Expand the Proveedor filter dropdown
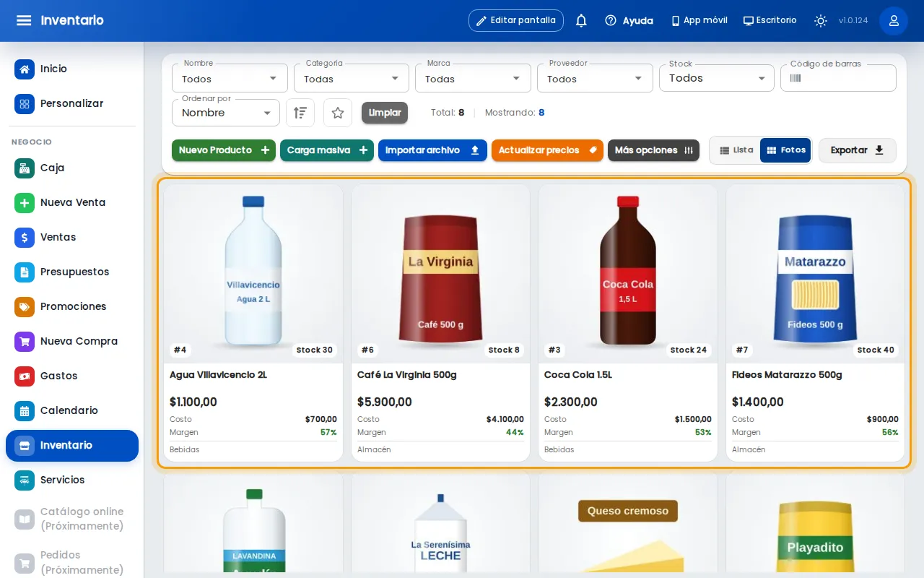924x578 pixels. 595,78
